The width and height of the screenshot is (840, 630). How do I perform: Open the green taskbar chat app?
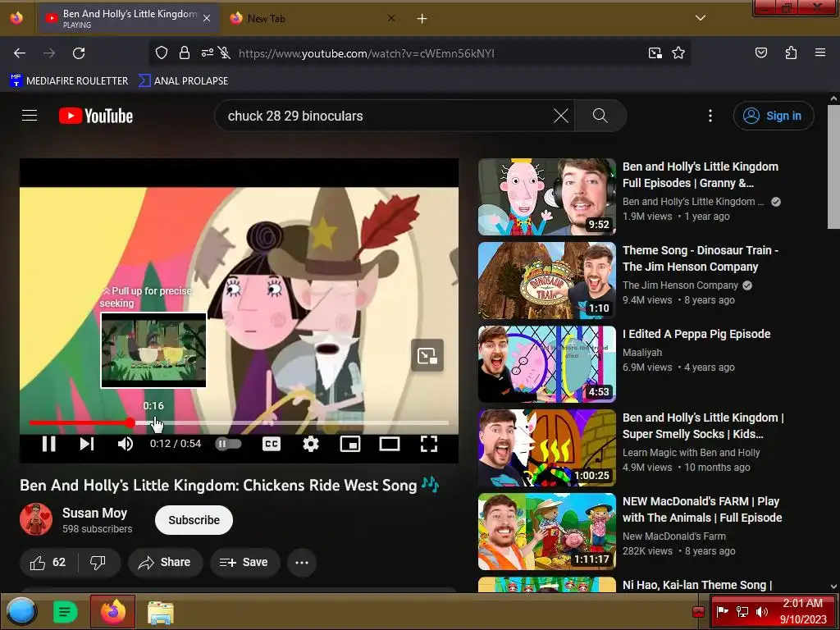(x=66, y=611)
